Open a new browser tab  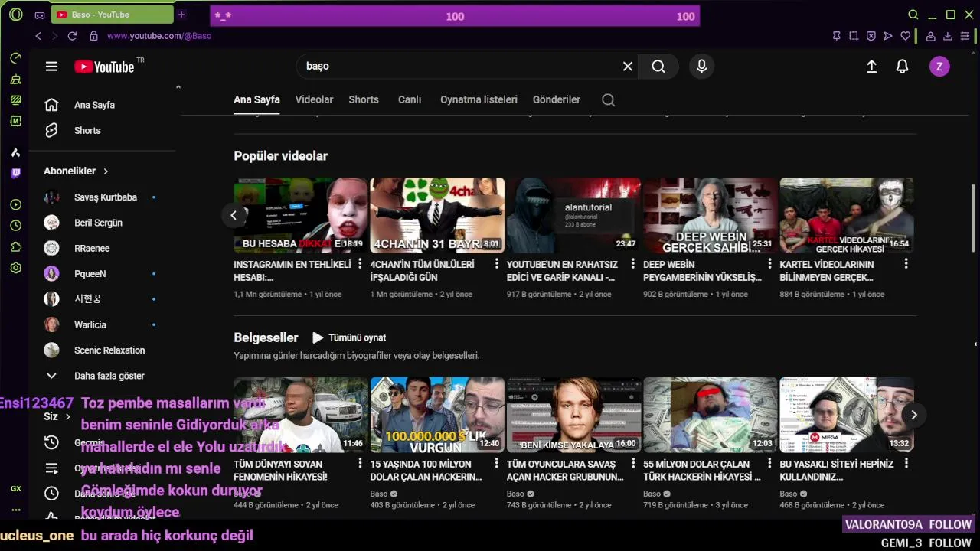click(181, 15)
